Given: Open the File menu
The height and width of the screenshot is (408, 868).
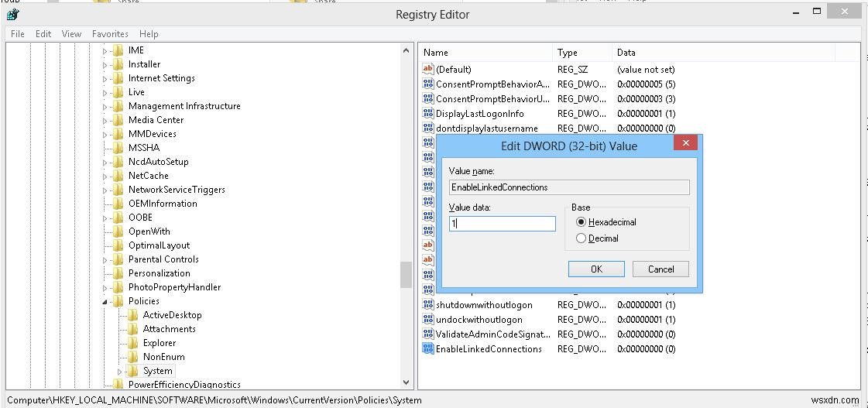Looking at the screenshot, I should tap(18, 34).
